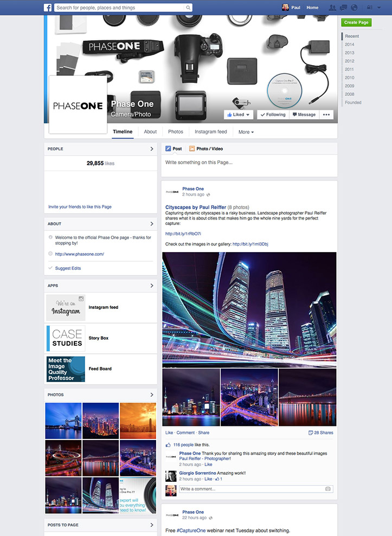The height and width of the screenshot is (536, 392).
Task: Open the Liked dropdown button
Action: (239, 114)
